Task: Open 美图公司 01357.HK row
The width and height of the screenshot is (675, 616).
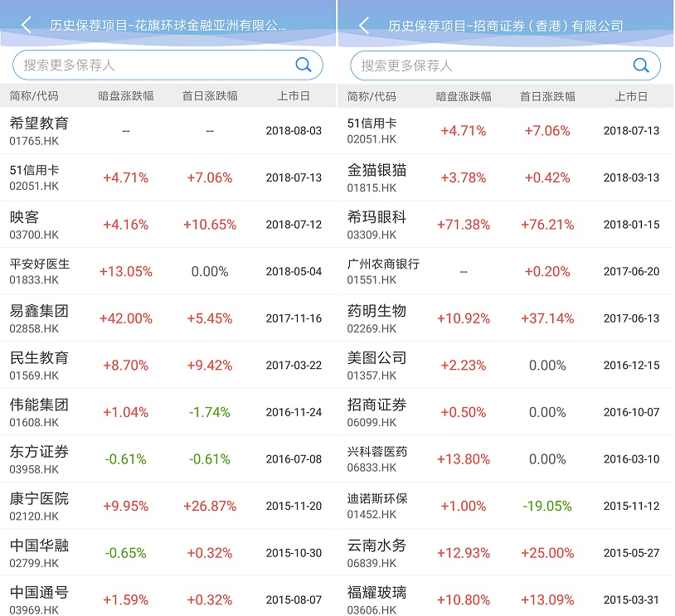Action: pyautogui.click(x=506, y=365)
